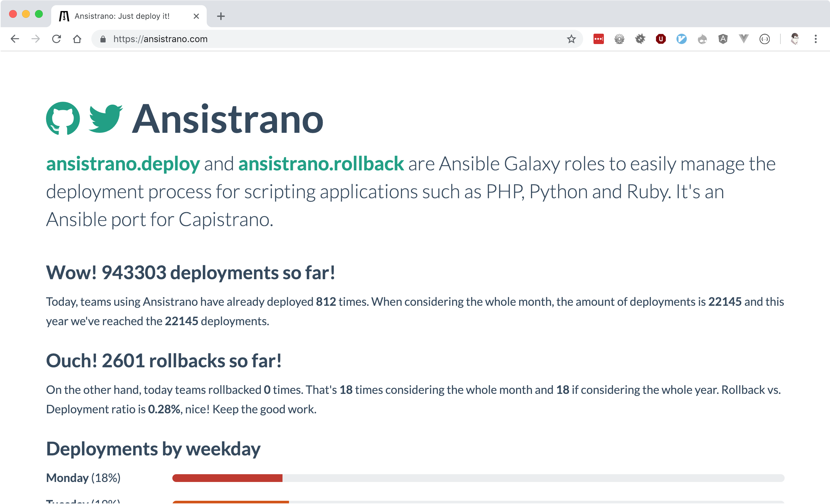This screenshot has height=504, width=830.
Task: Click the curly braces JSON extension icon
Action: [764, 39]
